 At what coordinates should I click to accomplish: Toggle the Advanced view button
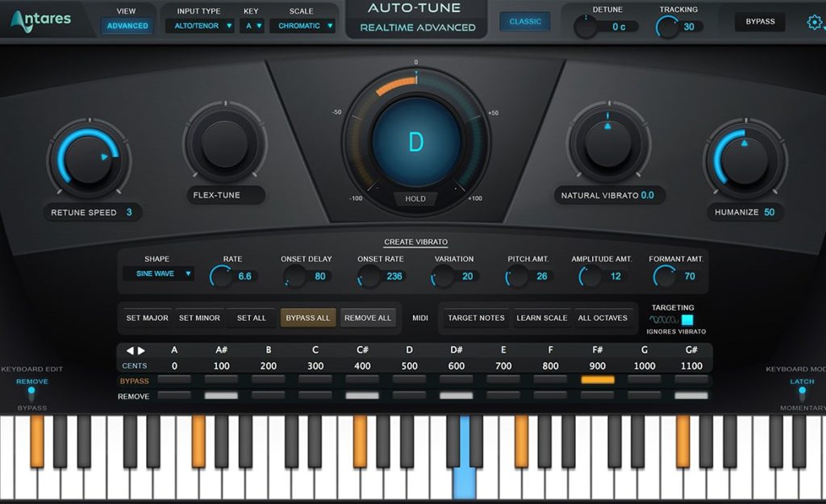coord(127,26)
